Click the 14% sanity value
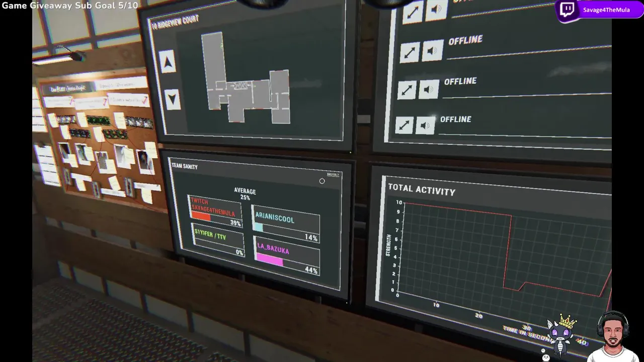This screenshot has width=644, height=362. pos(311,237)
